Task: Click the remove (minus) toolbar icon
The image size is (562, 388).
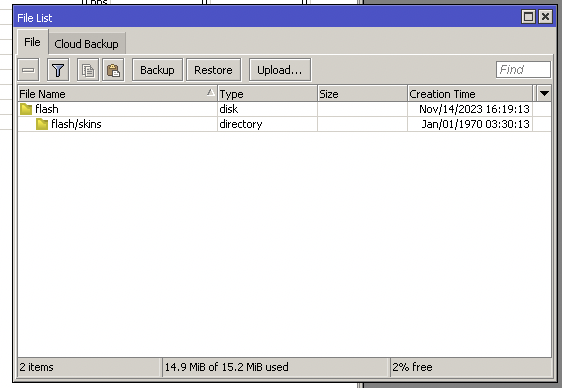Action: [x=28, y=70]
